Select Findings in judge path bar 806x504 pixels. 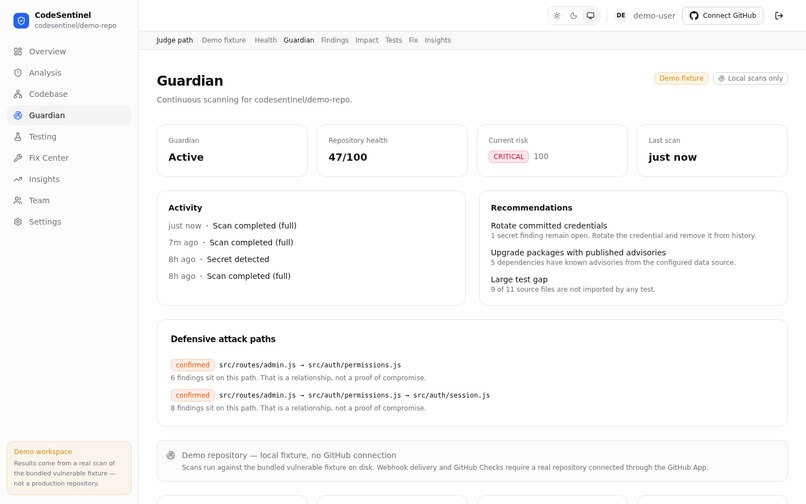(x=335, y=40)
